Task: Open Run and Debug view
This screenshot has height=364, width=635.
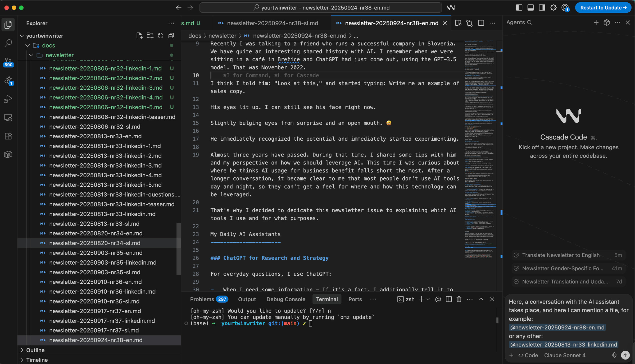Action: pos(8,99)
